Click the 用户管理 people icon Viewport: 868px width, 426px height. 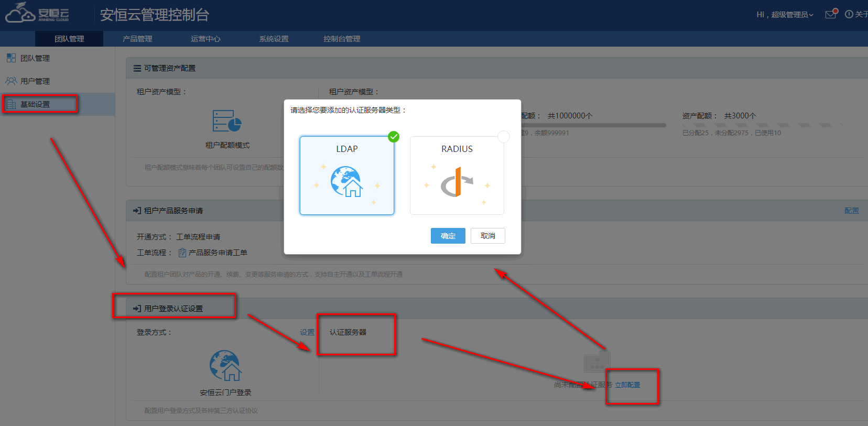[x=11, y=81]
